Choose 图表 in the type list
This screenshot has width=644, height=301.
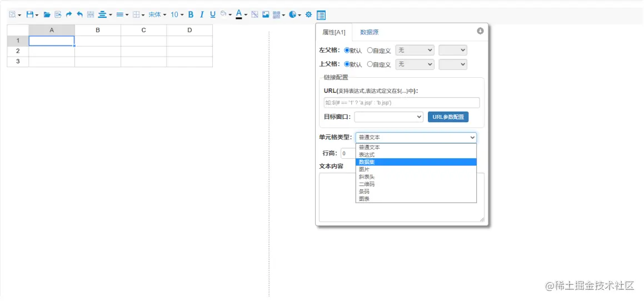[x=416, y=199]
